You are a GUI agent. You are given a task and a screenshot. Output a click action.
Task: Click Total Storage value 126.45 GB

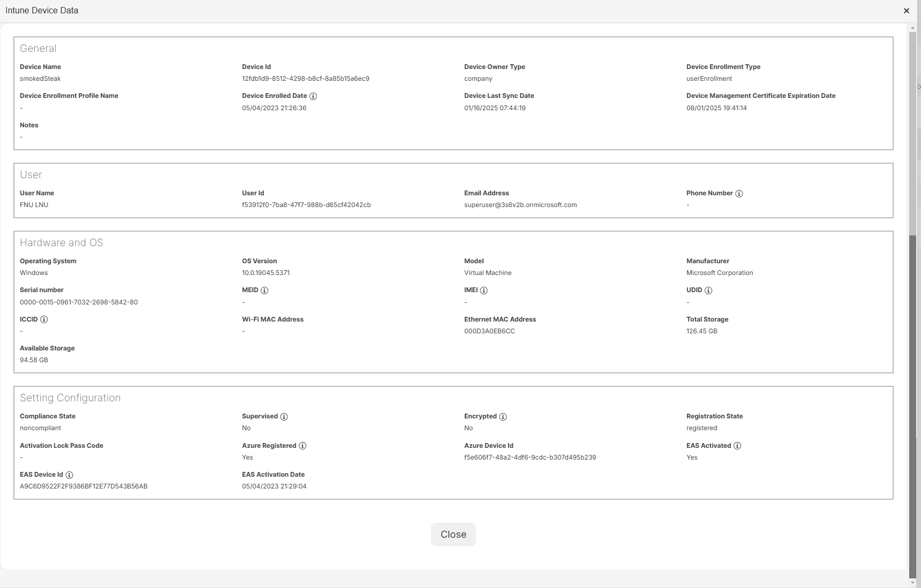point(701,331)
